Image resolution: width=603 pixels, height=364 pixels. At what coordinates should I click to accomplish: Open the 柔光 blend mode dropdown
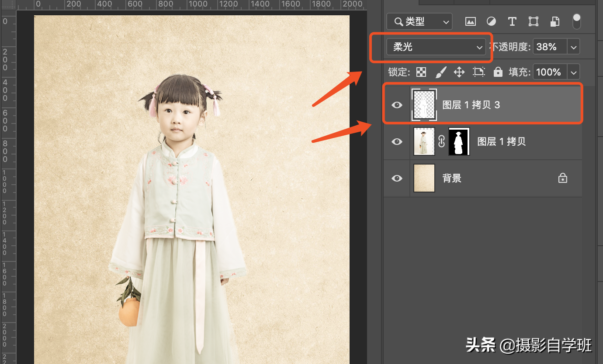click(x=436, y=47)
